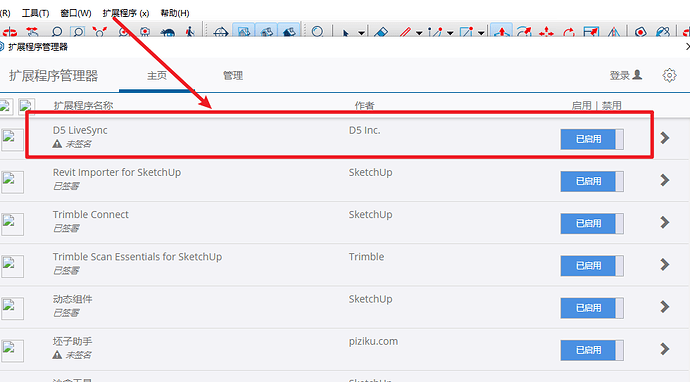Viewport: 690px width, 382px height.
Task: Click the Follow Me tool
Action: [524, 32]
